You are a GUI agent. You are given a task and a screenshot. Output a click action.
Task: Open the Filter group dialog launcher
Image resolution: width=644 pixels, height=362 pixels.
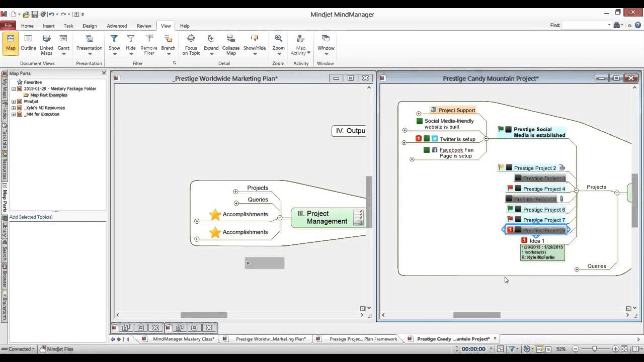[175, 63]
